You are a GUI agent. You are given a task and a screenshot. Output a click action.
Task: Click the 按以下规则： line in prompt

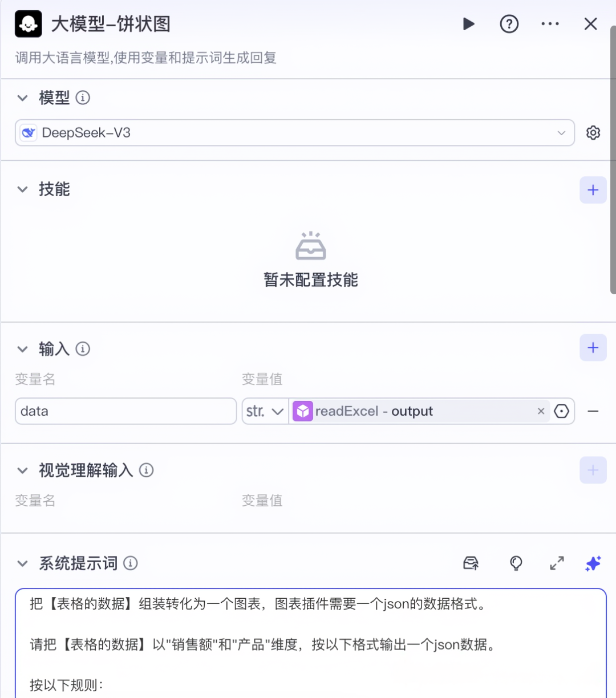click(67, 685)
